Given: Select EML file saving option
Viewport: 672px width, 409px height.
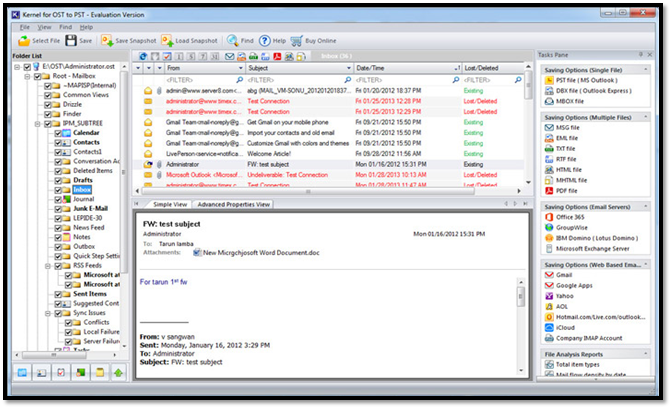Looking at the screenshot, I should point(561,138).
